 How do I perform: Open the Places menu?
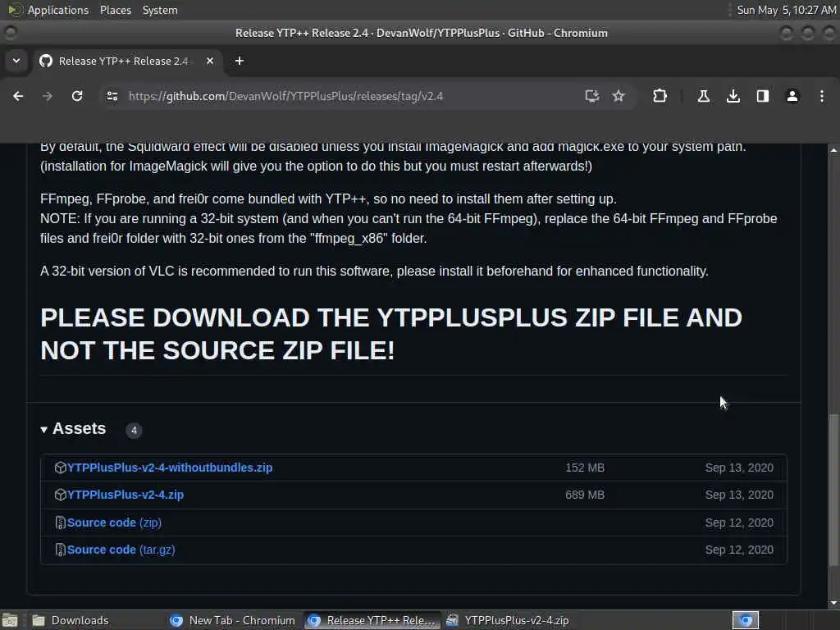point(115,10)
